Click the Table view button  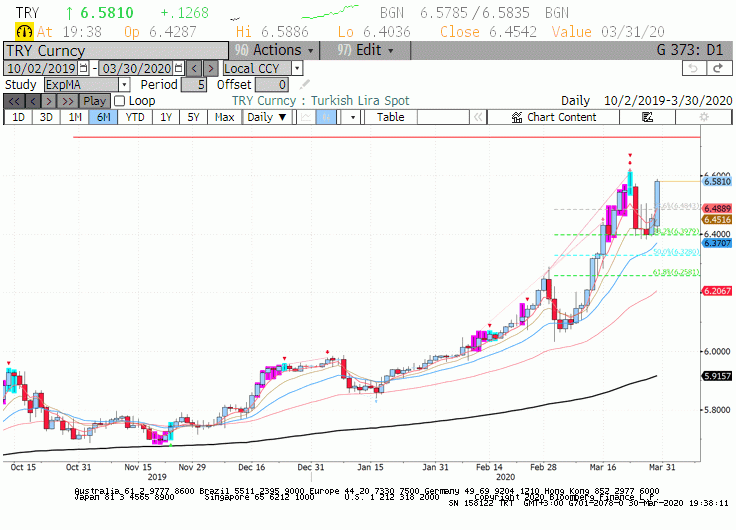391,117
